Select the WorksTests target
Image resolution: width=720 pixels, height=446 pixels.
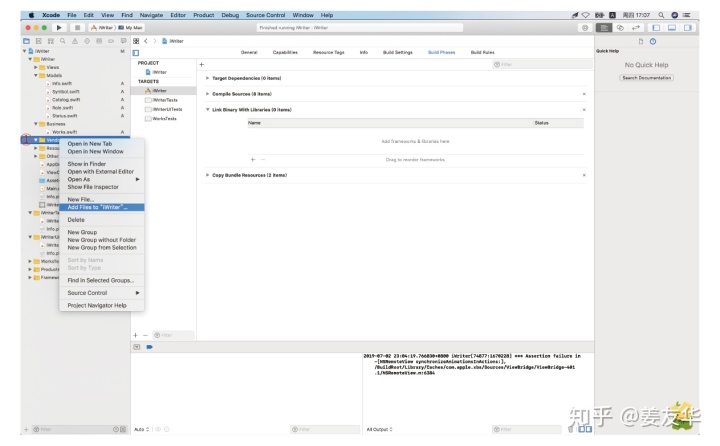[x=163, y=119]
